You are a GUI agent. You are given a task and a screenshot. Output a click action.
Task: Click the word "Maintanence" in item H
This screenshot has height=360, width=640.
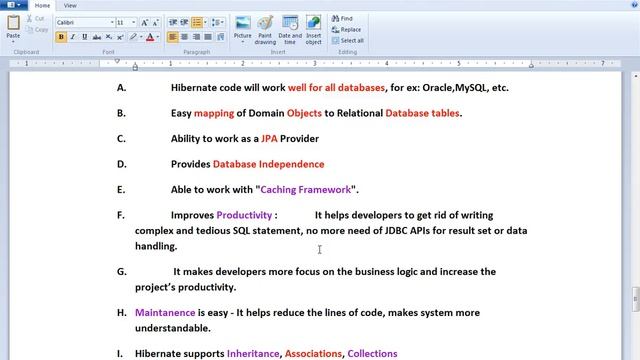(x=165, y=313)
